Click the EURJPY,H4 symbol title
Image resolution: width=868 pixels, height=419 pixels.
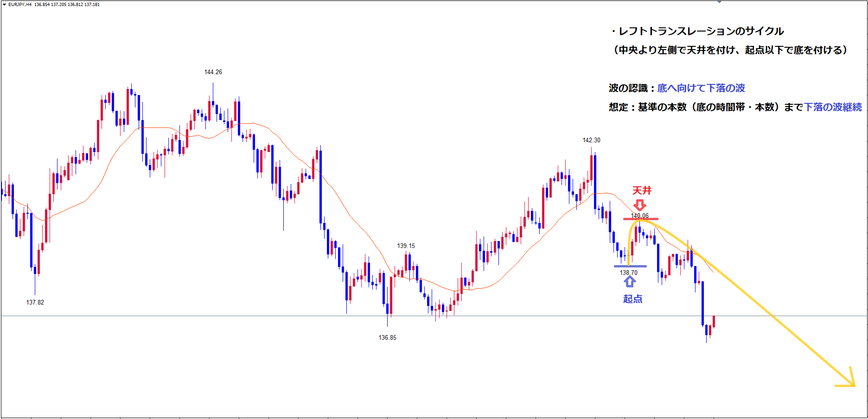[20, 5]
